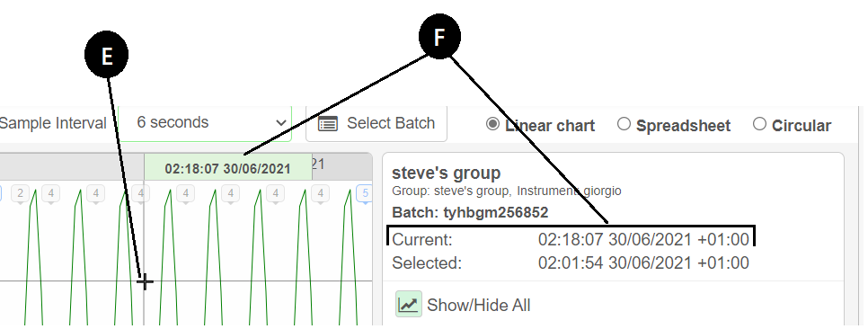Click the Batch tyhbgm256852 label

470,213
